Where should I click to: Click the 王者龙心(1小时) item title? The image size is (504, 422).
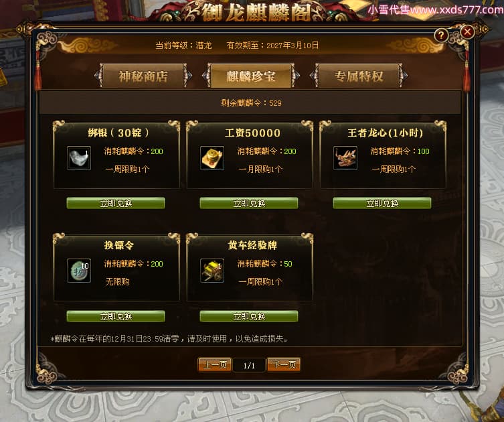[x=386, y=133]
